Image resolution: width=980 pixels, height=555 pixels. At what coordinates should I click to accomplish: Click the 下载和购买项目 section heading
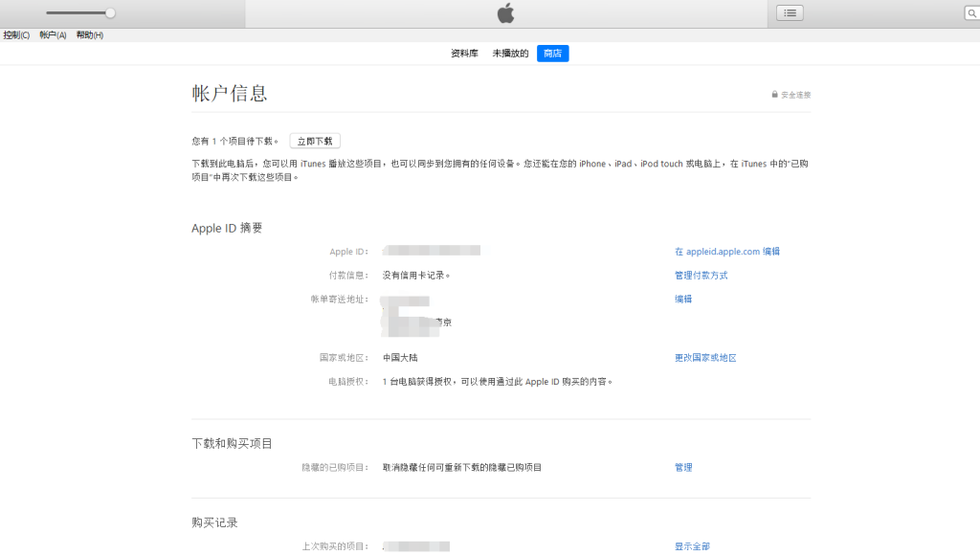click(232, 443)
